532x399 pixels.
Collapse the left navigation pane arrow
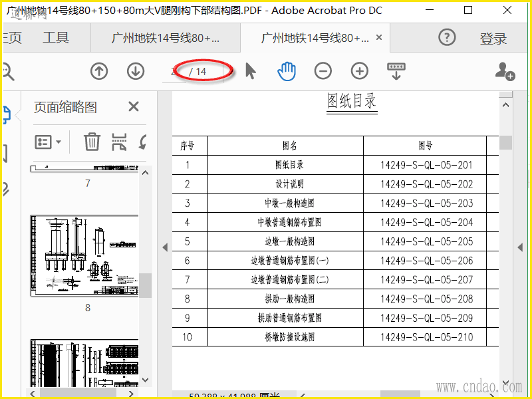(x=165, y=247)
